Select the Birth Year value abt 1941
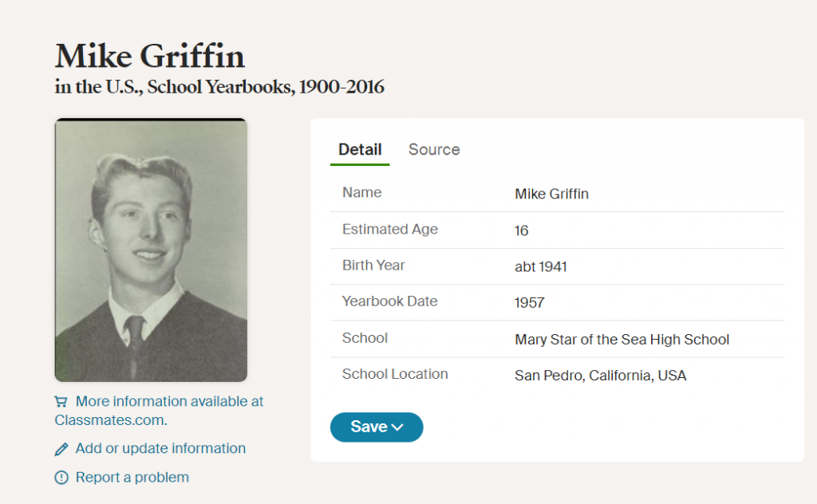817x504 pixels. click(541, 266)
